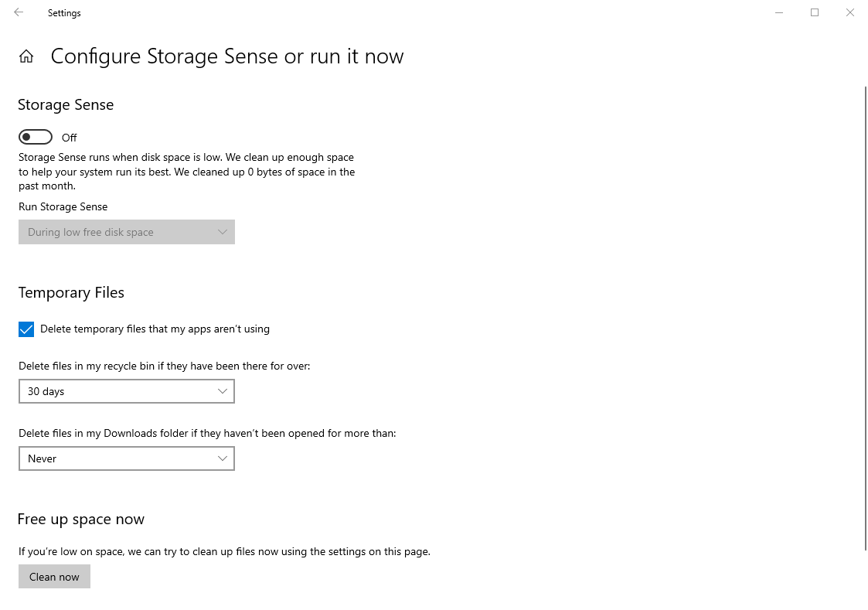Image resolution: width=868 pixels, height=610 pixels.
Task: Change Downloads deletion from Never
Action: click(126, 458)
